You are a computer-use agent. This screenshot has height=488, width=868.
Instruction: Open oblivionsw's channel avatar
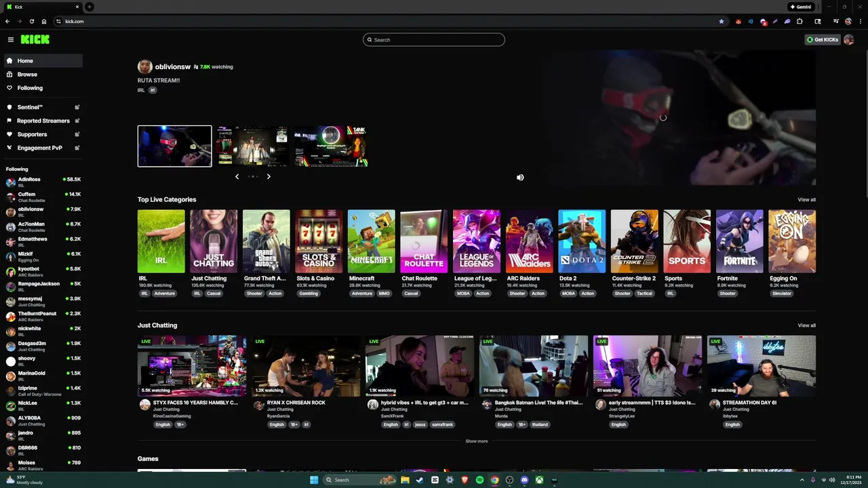click(144, 66)
